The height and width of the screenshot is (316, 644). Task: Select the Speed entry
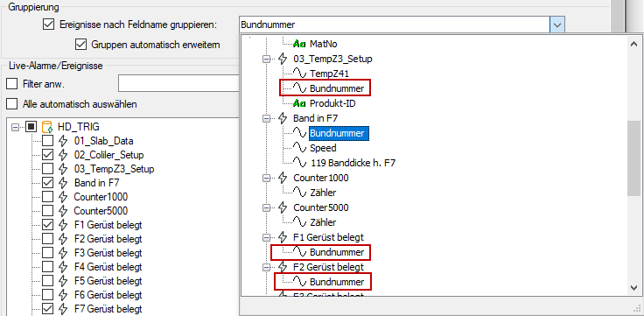tap(323, 148)
